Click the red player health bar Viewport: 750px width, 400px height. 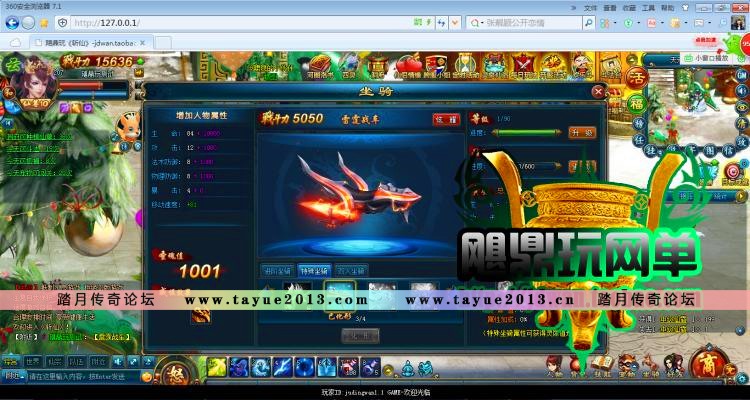coord(93,86)
